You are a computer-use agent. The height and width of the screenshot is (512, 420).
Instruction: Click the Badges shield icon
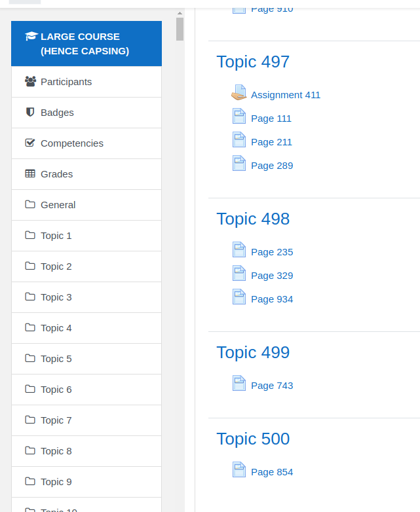[30, 112]
